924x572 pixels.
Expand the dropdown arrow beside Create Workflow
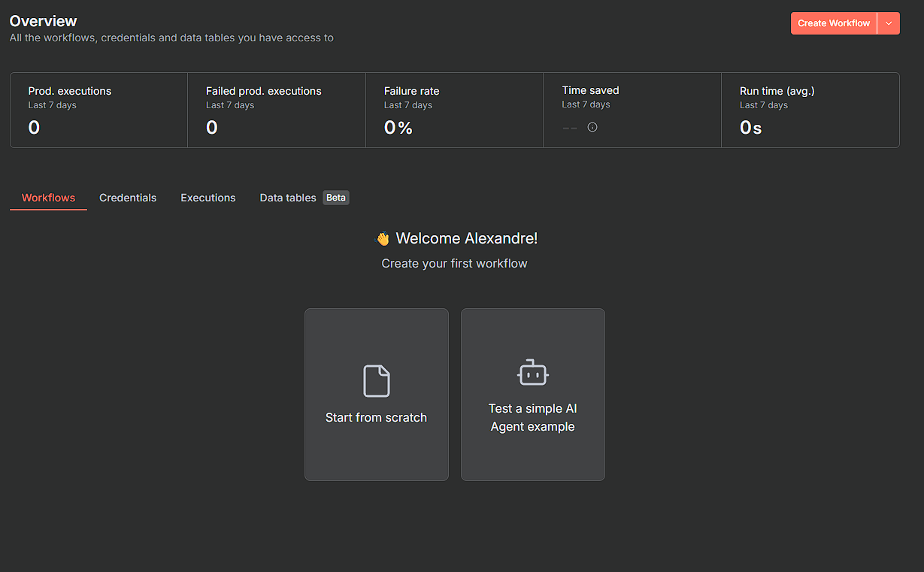(x=889, y=23)
